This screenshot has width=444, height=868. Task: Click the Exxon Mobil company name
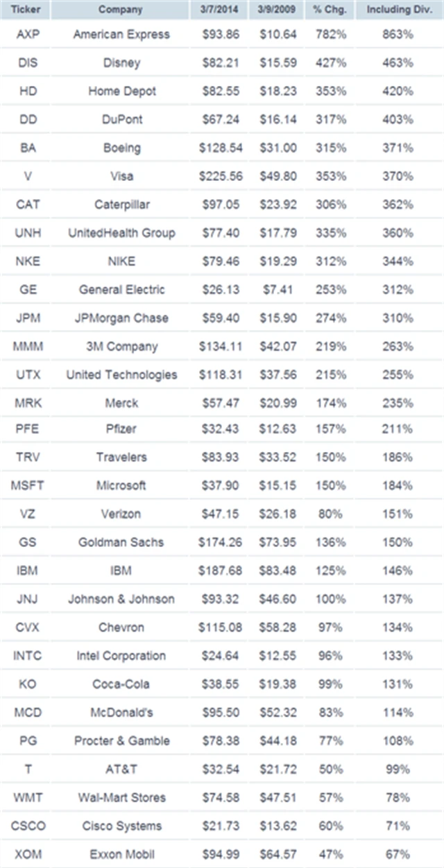click(121, 854)
